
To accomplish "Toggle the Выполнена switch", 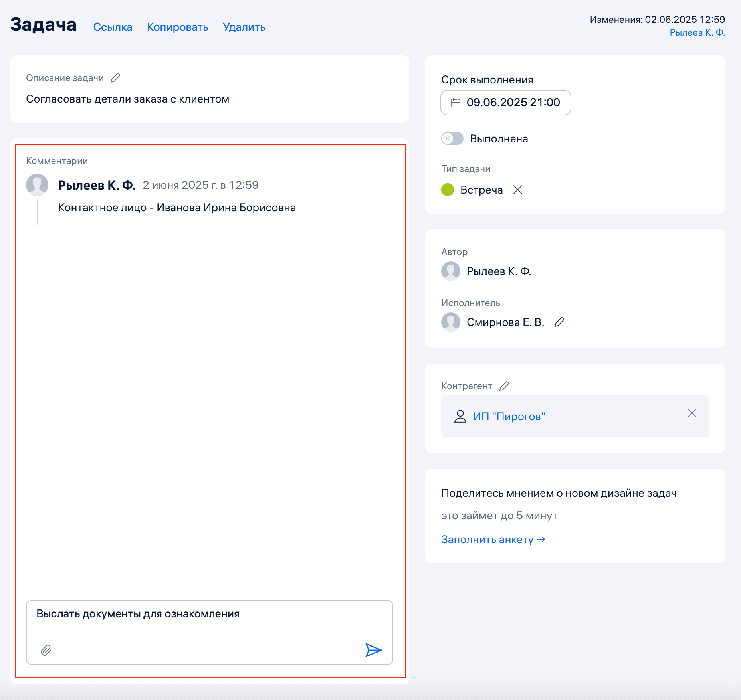I will [452, 139].
